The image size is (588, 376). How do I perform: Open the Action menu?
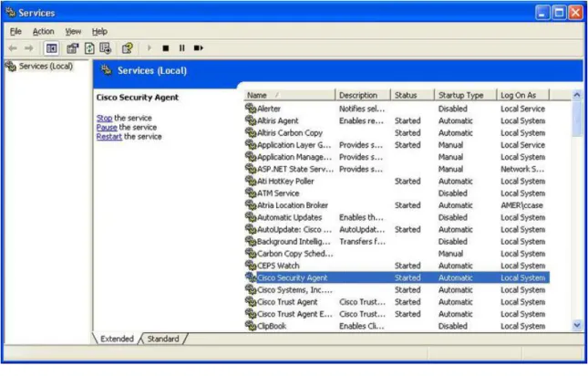(43, 32)
